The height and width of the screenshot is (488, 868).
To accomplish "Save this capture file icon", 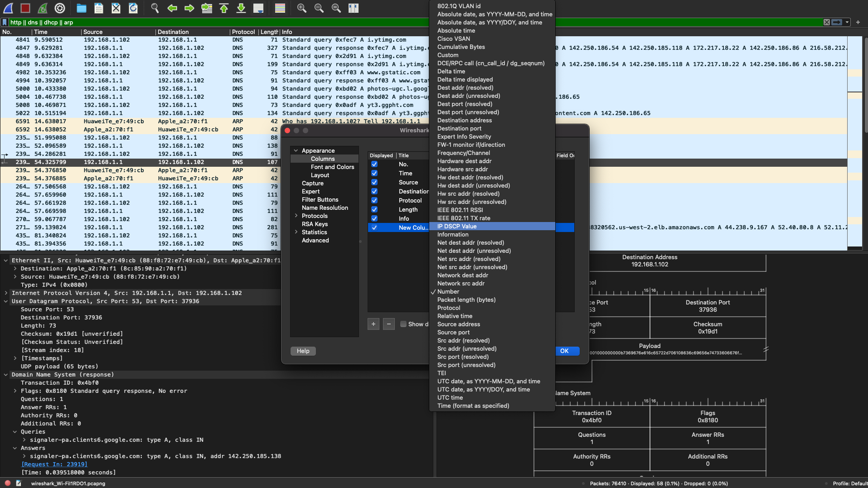I will point(99,8).
